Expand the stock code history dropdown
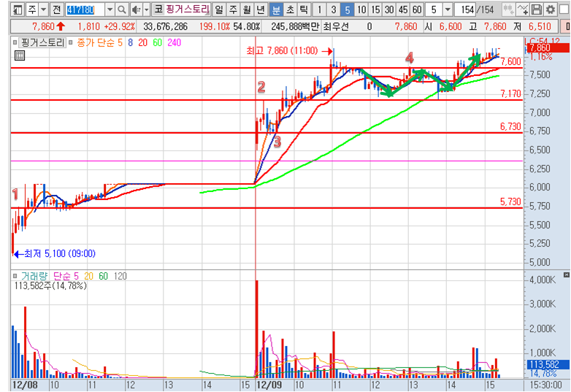Viewport: 571px width, 392px height. click(110, 9)
